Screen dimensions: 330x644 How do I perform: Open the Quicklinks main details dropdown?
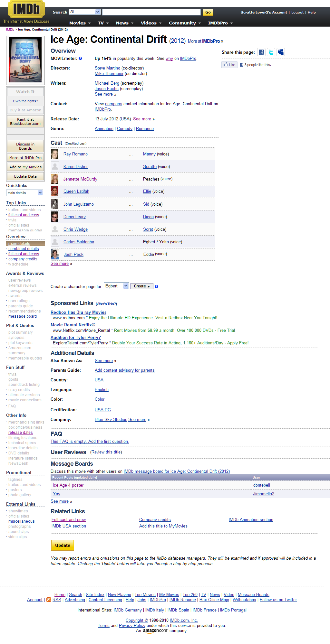(24, 193)
